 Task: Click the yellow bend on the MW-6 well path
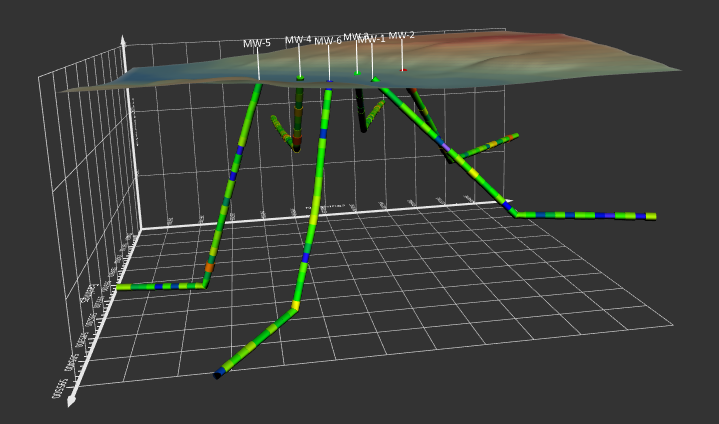[295, 305]
